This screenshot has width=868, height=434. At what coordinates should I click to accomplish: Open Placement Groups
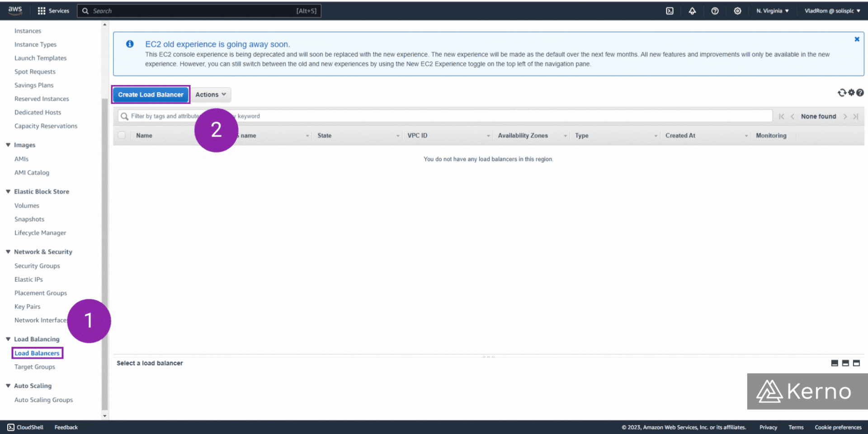(x=41, y=293)
